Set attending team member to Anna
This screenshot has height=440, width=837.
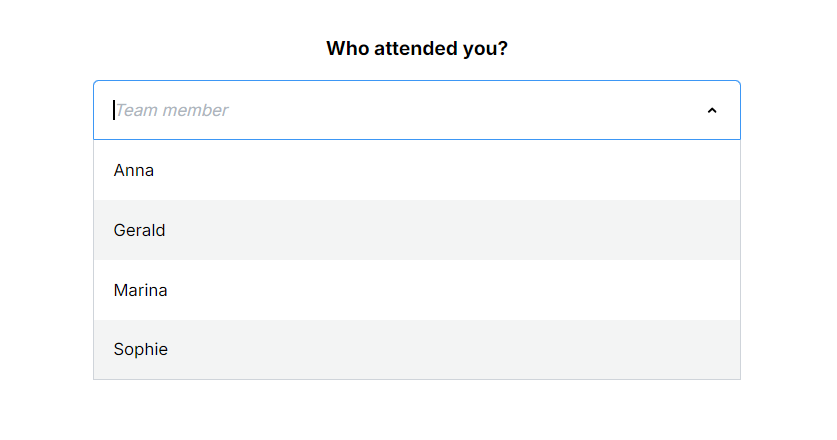(134, 170)
